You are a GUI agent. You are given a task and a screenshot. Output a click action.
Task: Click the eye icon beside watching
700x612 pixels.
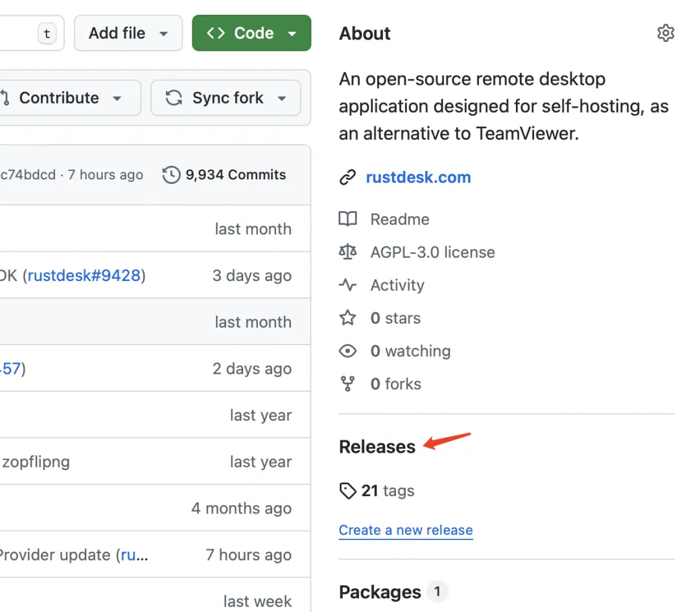(x=348, y=351)
